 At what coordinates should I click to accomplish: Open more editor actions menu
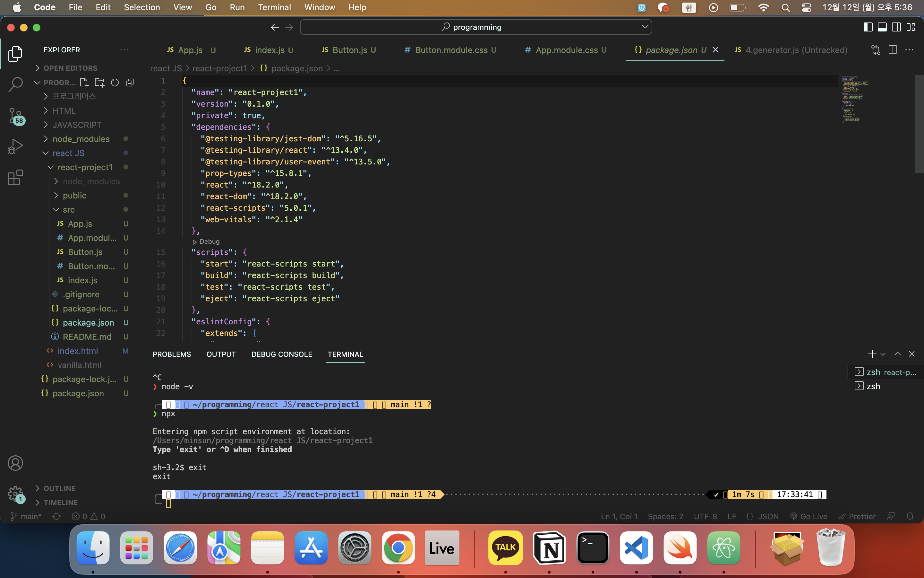coord(910,50)
